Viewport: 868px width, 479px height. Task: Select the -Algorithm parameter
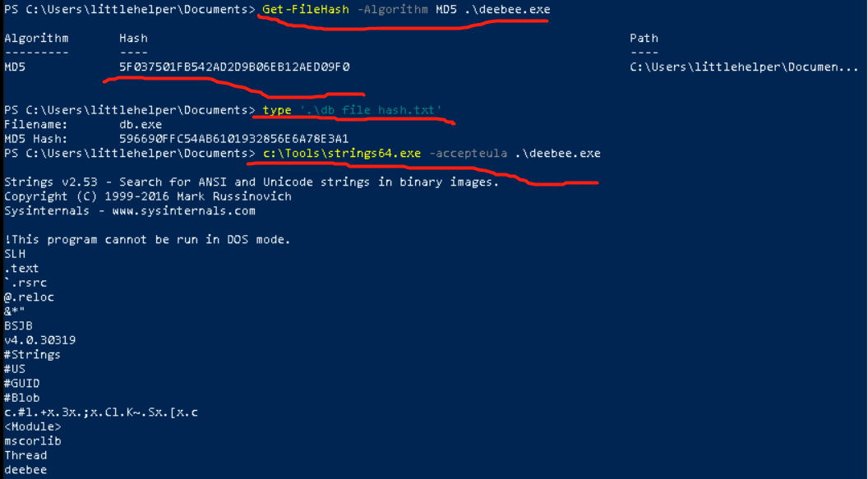[393, 9]
